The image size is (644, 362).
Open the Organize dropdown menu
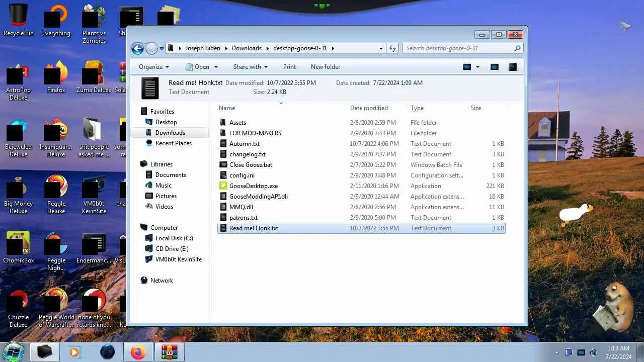coord(154,67)
